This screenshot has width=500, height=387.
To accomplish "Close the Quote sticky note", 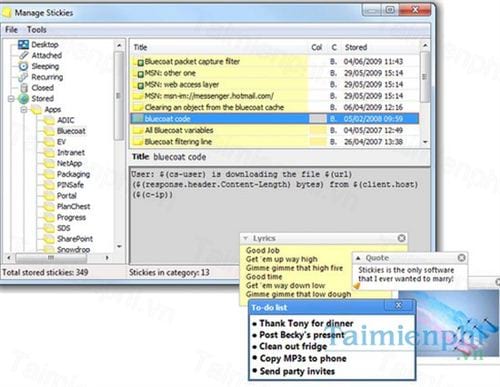I will point(462,257).
